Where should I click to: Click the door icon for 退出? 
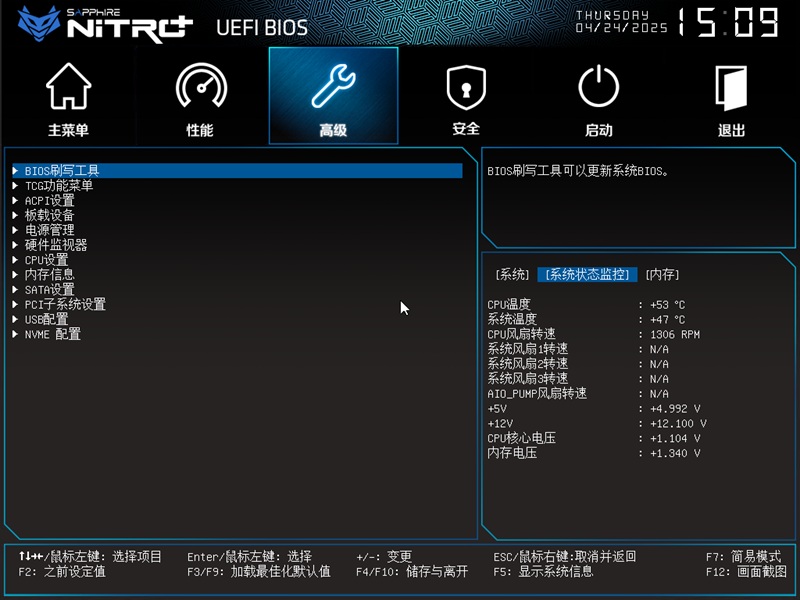tap(731, 88)
